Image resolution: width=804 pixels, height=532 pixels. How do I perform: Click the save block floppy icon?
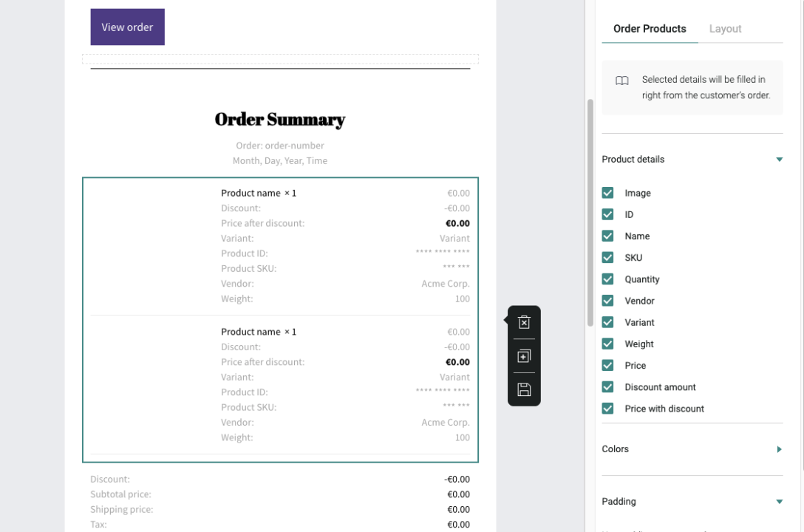524,389
